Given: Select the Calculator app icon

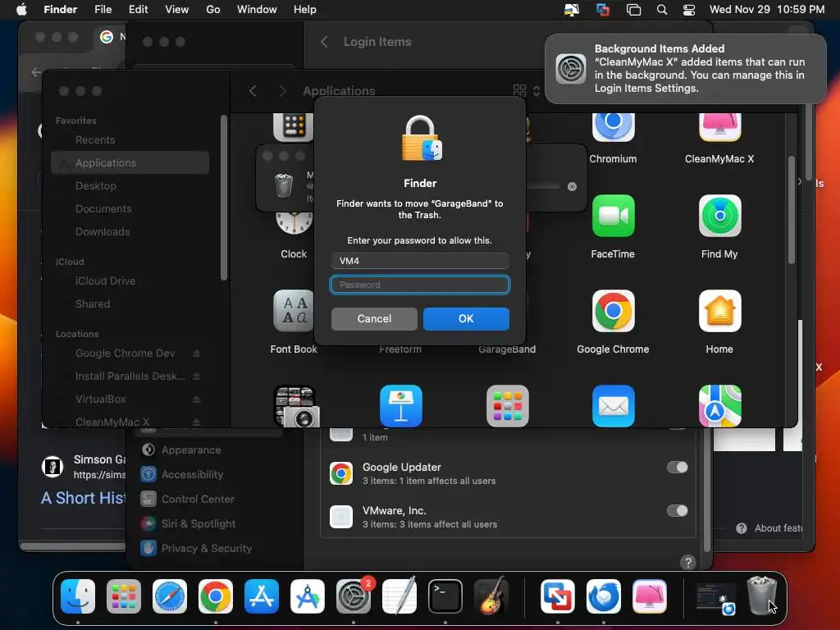Looking at the screenshot, I should [293, 127].
